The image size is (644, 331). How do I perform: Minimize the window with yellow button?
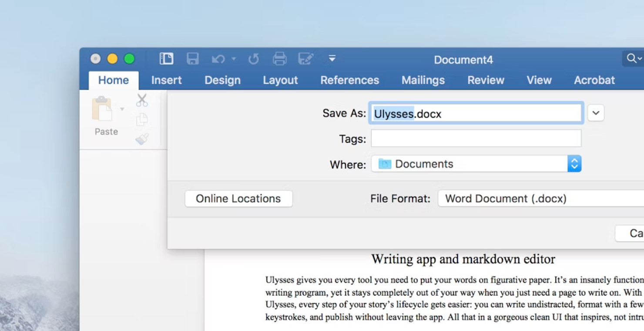click(x=112, y=58)
